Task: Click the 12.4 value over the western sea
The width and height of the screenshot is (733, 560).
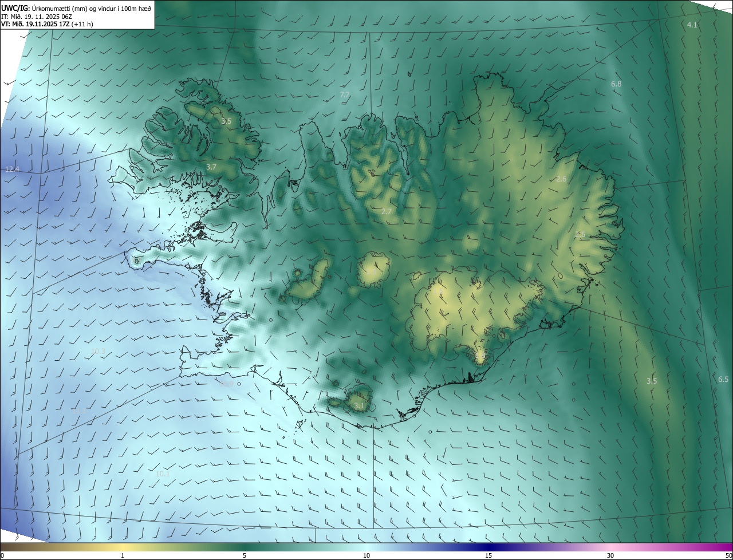Action: click(12, 169)
